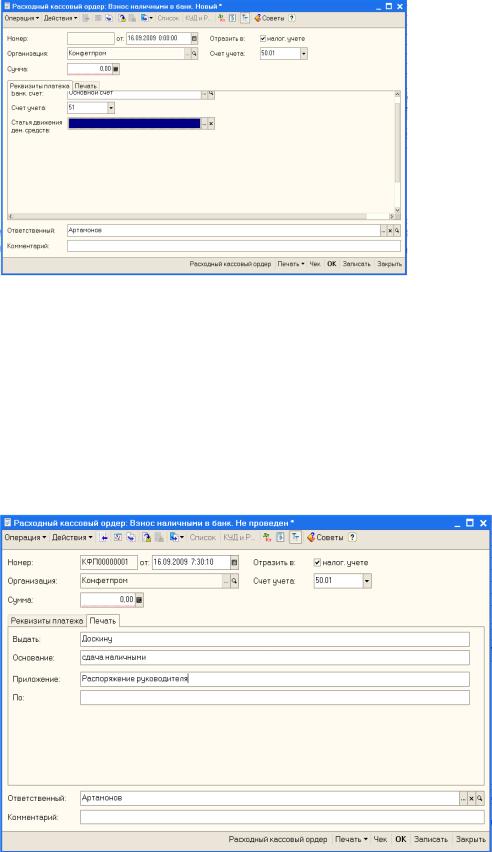This screenshot has height=852, width=492.
Task: Click Записать in the bottom window
Action: 431,840
